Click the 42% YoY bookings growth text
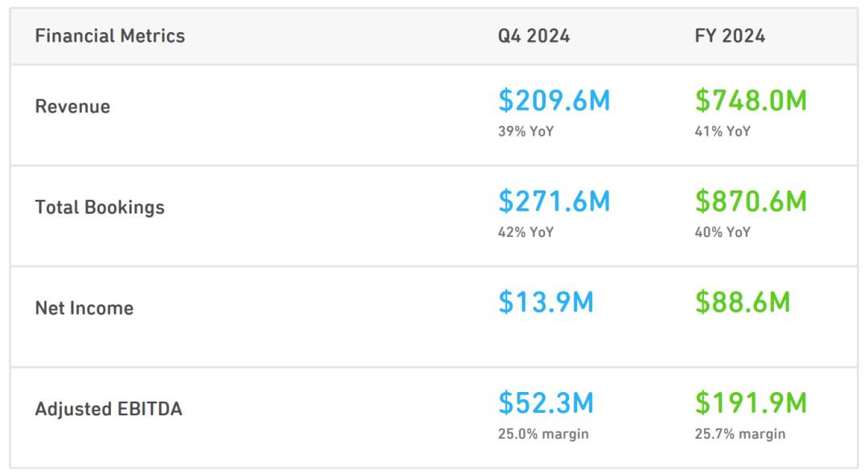Image resolution: width=868 pixels, height=474 pixels. (x=526, y=232)
